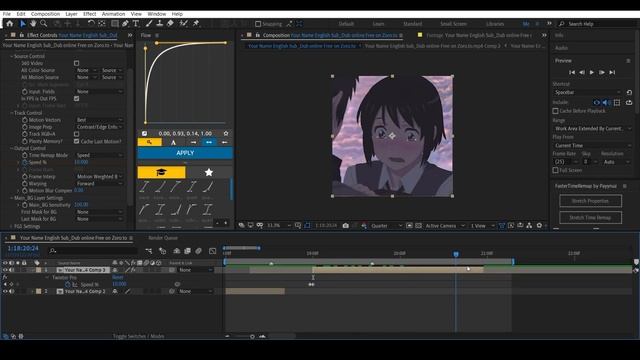Select the Brush tool

[149, 24]
